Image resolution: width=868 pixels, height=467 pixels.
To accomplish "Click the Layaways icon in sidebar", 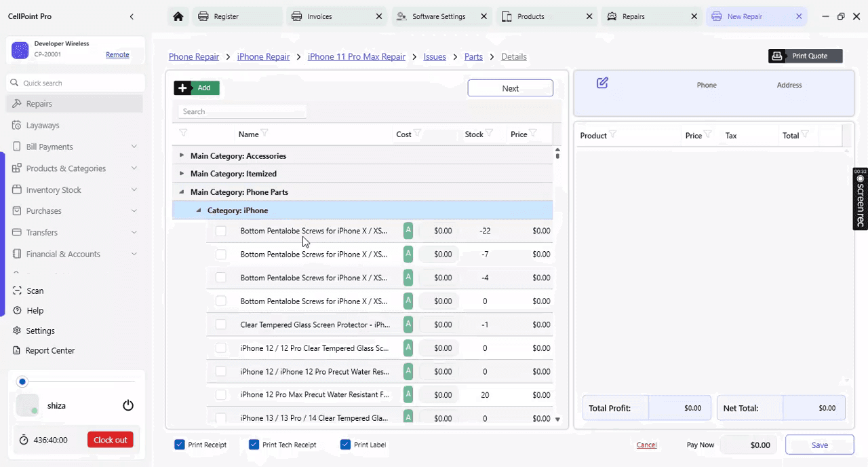I will point(17,125).
